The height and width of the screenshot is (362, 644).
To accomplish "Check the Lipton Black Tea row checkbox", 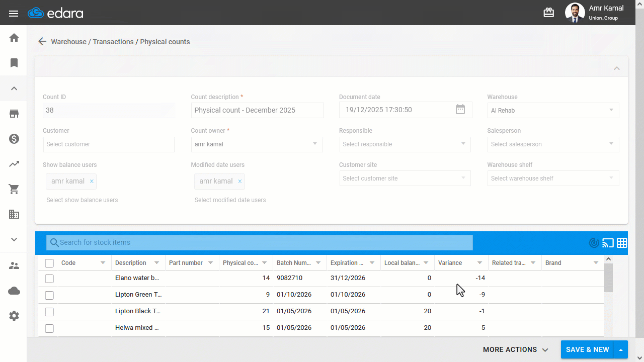I will pos(49,312).
